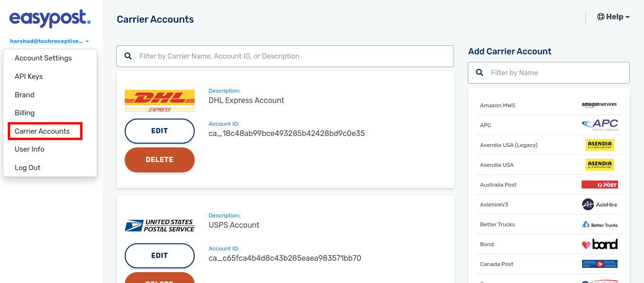The height and width of the screenshot is (283, 644).
Task: Collapse the user email account dropdown
Action: pos(49,41)
